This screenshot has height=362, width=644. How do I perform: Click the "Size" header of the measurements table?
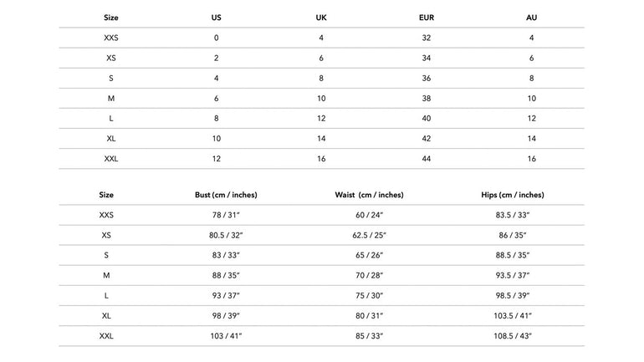(106, 195)
